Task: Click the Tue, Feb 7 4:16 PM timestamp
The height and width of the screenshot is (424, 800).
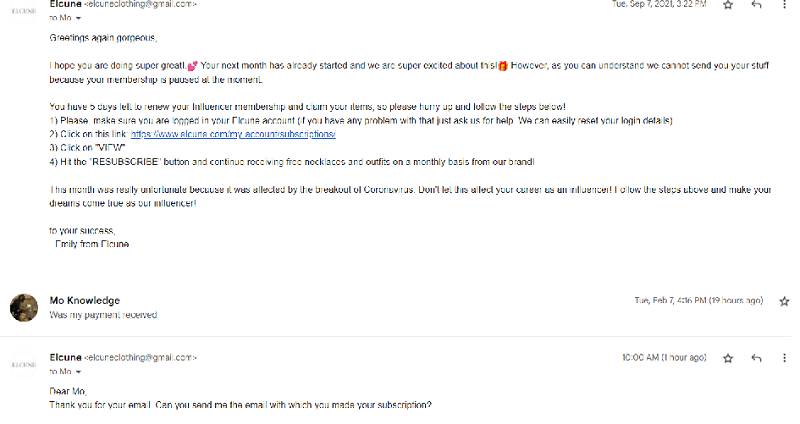Action: click(699, 300)
